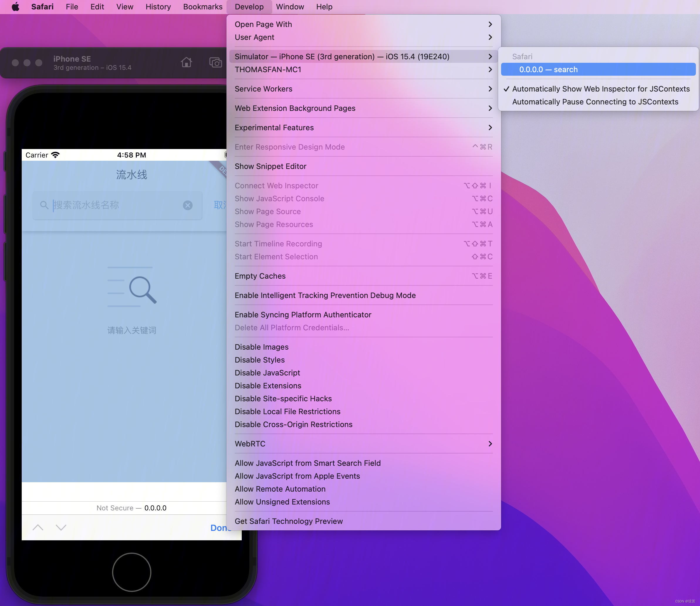
Task: Click Empty Caches menu entry
Action: pyautogui.click(x=260, y=276)
